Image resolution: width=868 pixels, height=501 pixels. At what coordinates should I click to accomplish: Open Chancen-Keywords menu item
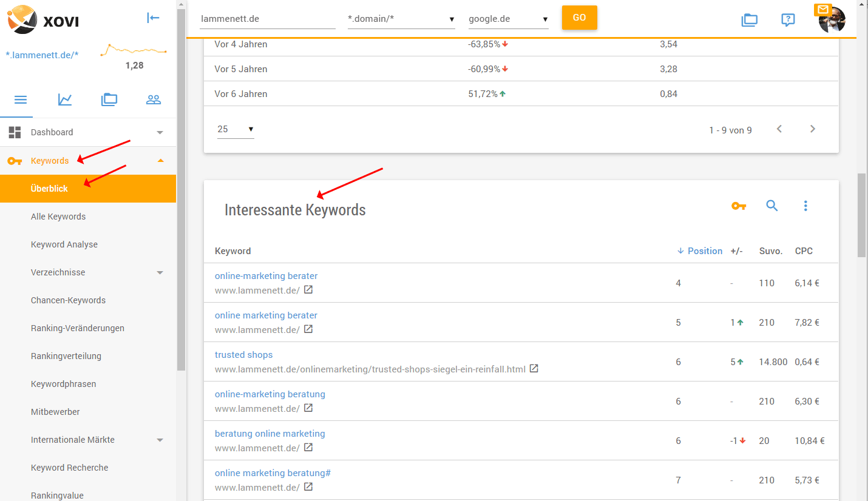tap(68, 300)
